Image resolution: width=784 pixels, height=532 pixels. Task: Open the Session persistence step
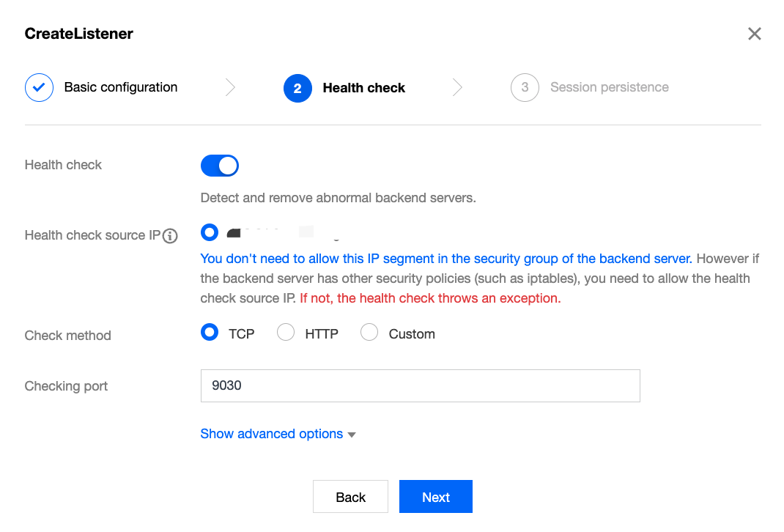[609, 87]
